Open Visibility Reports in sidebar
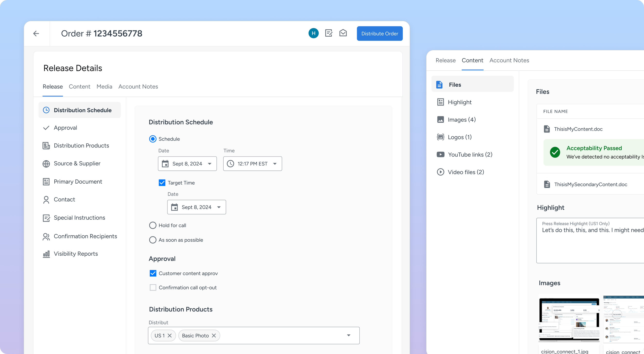The image size is (644, 354). coord(76,254)
